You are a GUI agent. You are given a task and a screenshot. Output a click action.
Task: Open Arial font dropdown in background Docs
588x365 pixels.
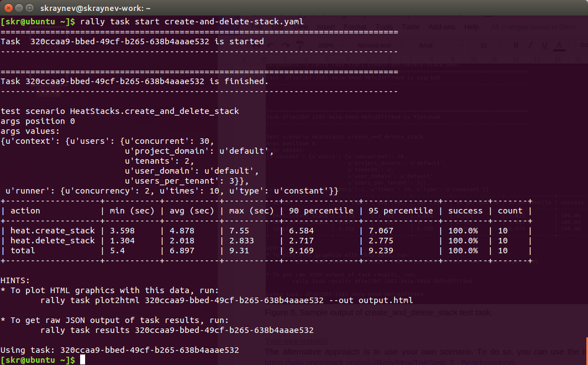441,45
